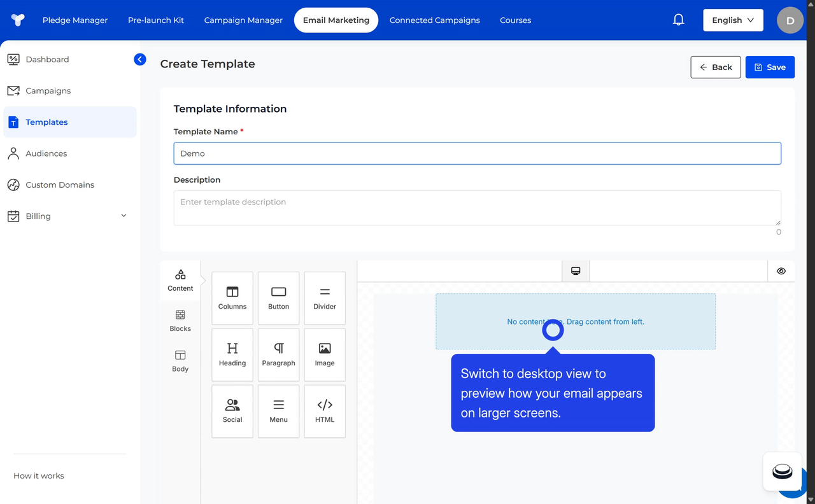Screen dimensions: 815x504
Task: Select the Columns content block
Action: point(232,298)
